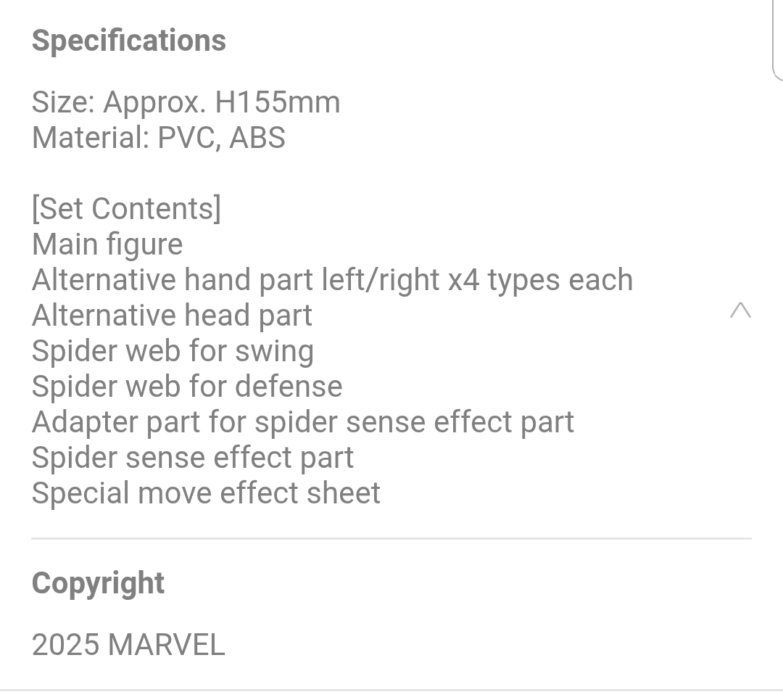The width and height of the screenshot is (783, 700).
Task: Select Adapter part for spider sense line
Action: coord(303,423)
